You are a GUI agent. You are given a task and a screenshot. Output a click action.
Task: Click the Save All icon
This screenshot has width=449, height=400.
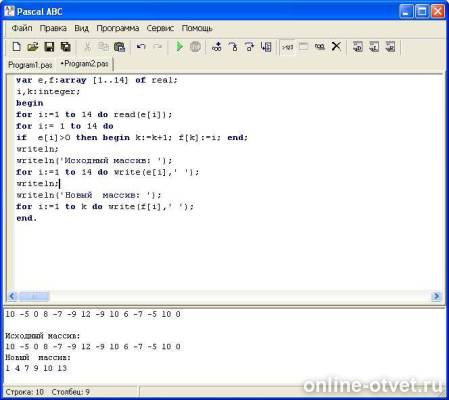[x=66, y=47]
